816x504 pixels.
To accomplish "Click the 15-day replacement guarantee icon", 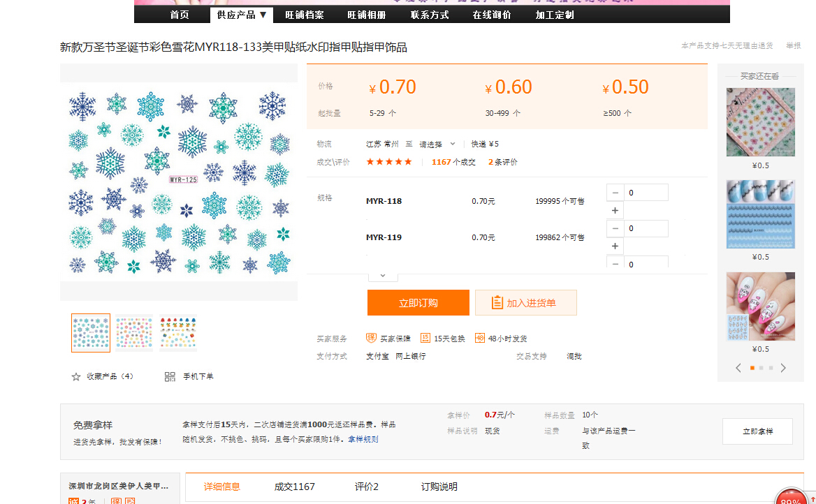I will (425, 338).
